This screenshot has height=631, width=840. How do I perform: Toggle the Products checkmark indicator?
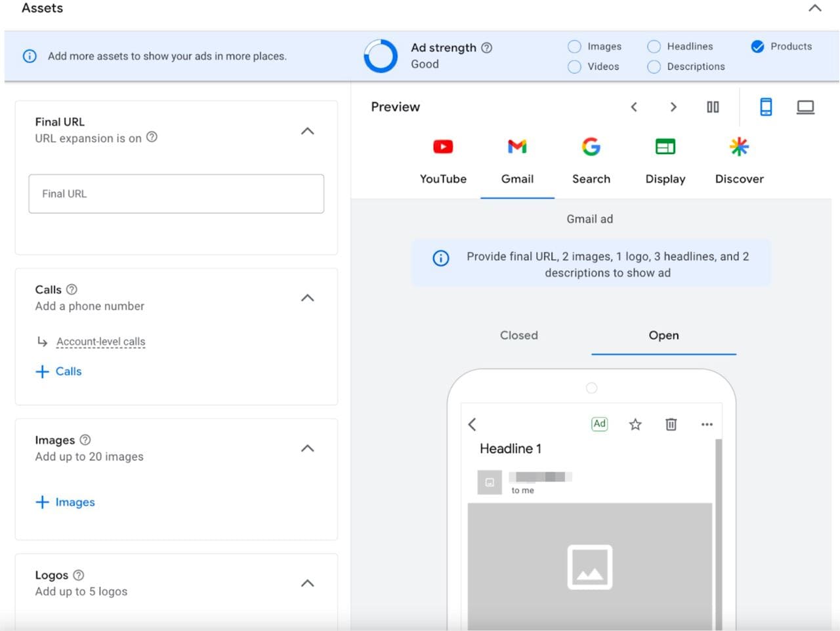click(757, 47)
